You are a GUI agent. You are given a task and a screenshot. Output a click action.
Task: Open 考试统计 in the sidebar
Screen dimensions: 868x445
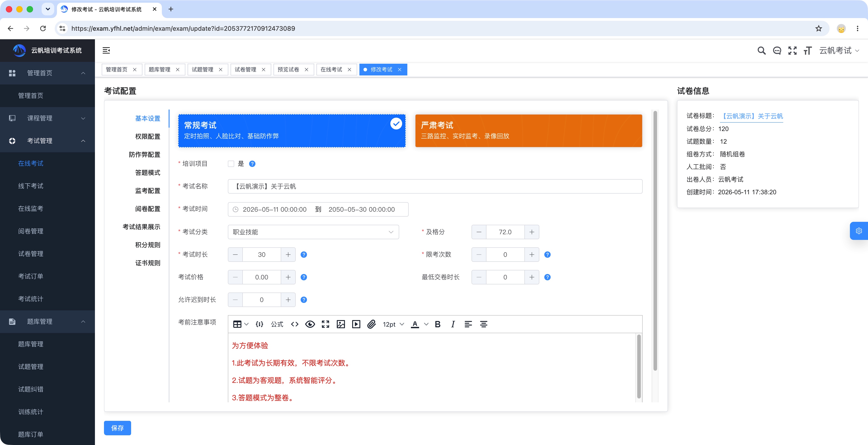tap(31, 299)
